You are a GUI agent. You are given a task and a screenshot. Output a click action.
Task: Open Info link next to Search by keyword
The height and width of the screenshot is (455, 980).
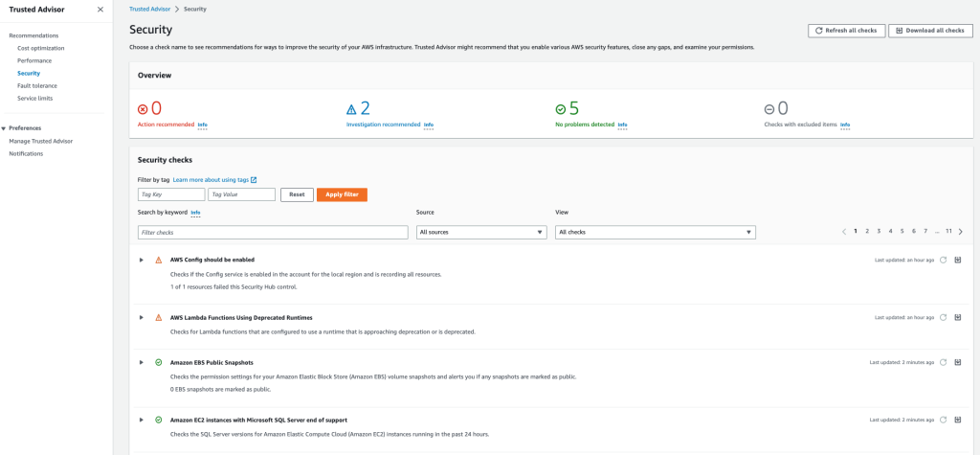click(x=195, y=213)
